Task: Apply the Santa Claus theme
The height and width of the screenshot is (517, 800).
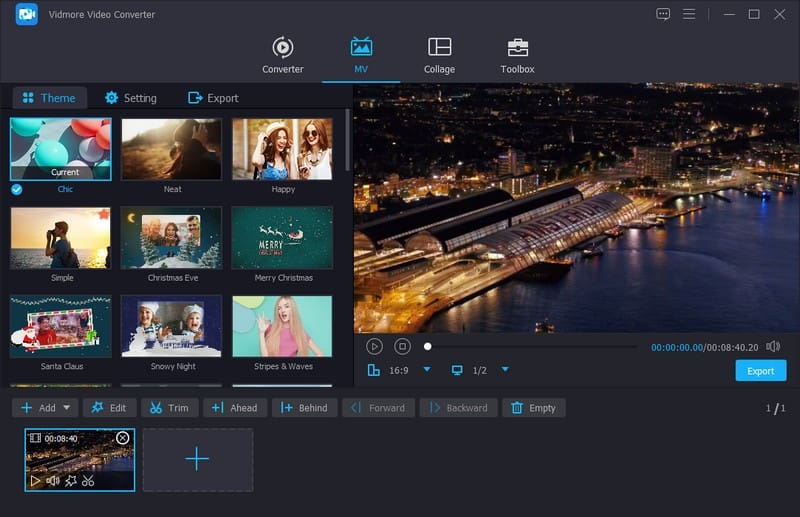Action: click(61, 326)
